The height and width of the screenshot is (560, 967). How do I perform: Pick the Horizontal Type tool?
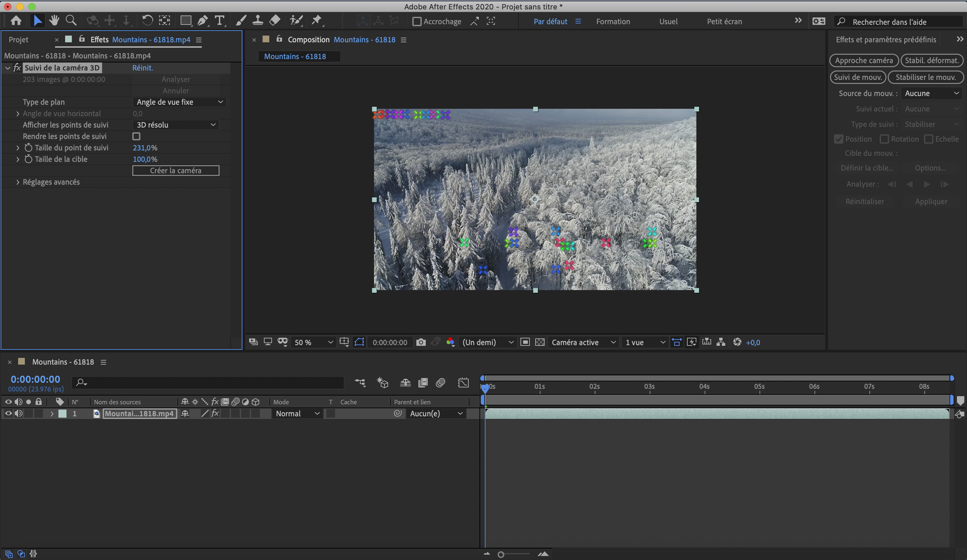[219, 21]
